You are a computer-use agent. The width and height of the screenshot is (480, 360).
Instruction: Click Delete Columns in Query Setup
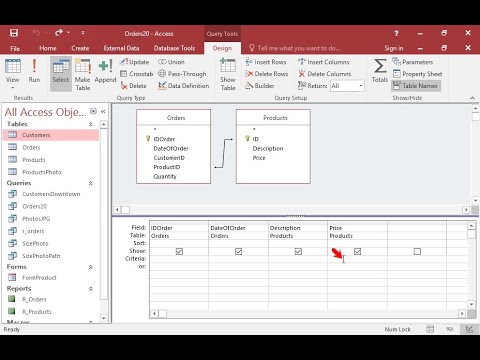point(325,74)
